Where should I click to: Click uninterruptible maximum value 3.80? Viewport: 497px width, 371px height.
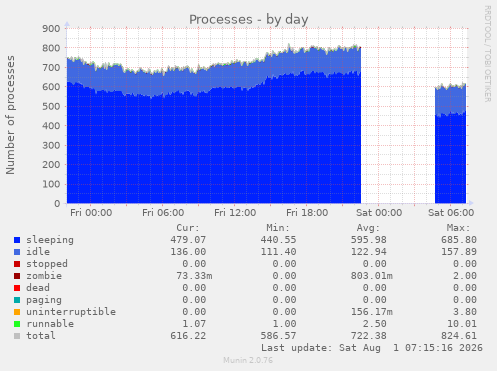[465, 312]
